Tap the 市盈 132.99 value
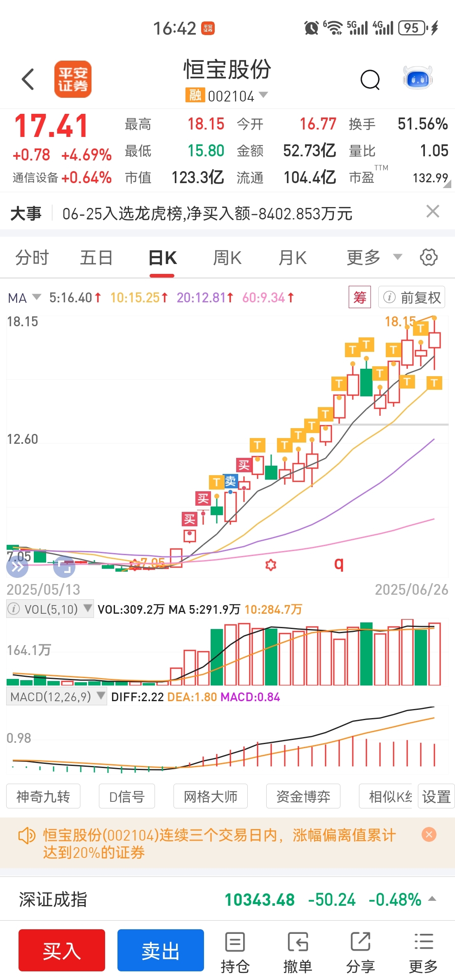This screenshot has height=980, width=455. click(x=430, y=178)
